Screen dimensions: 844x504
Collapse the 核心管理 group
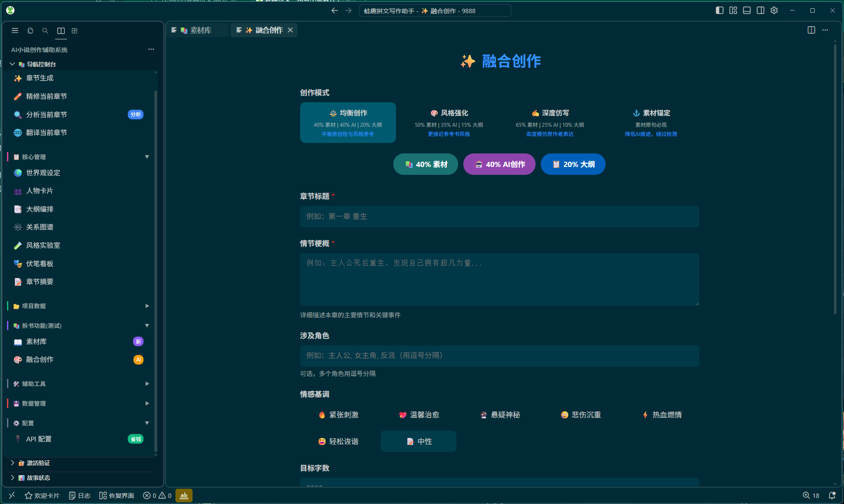[79, 157]
